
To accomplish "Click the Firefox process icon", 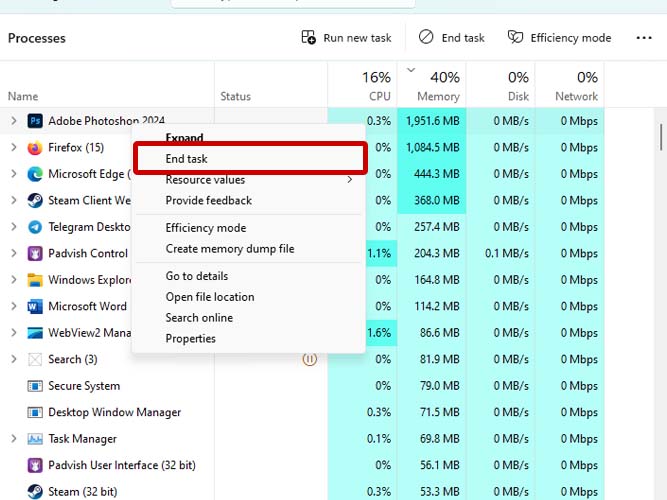I will coord(35,148).
